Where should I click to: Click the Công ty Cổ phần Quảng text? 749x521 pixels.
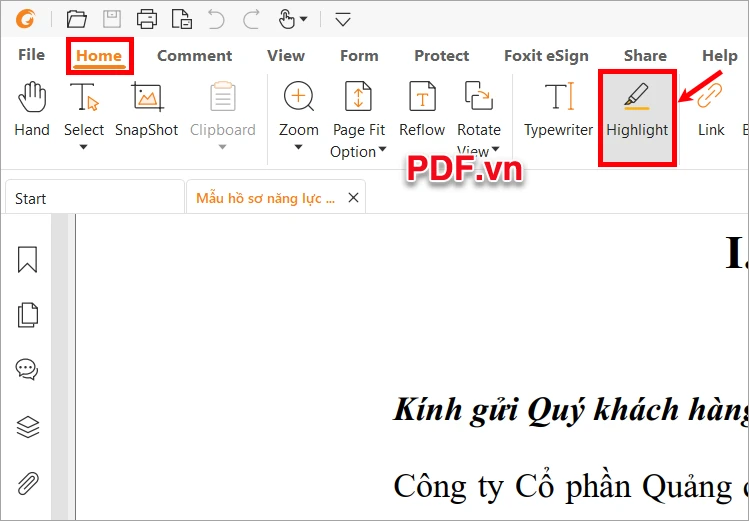[563, 487]
